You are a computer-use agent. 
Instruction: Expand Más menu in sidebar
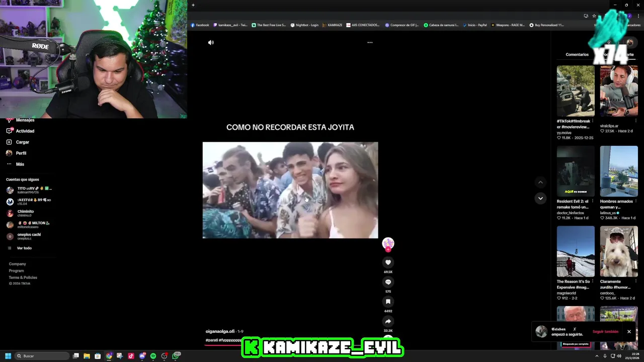[15, 164]
